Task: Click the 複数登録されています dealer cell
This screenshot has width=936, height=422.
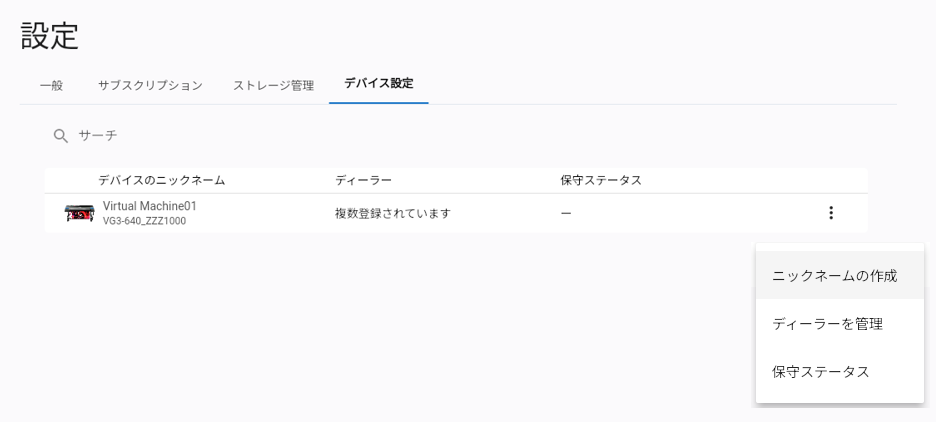Action: point(393,213)
